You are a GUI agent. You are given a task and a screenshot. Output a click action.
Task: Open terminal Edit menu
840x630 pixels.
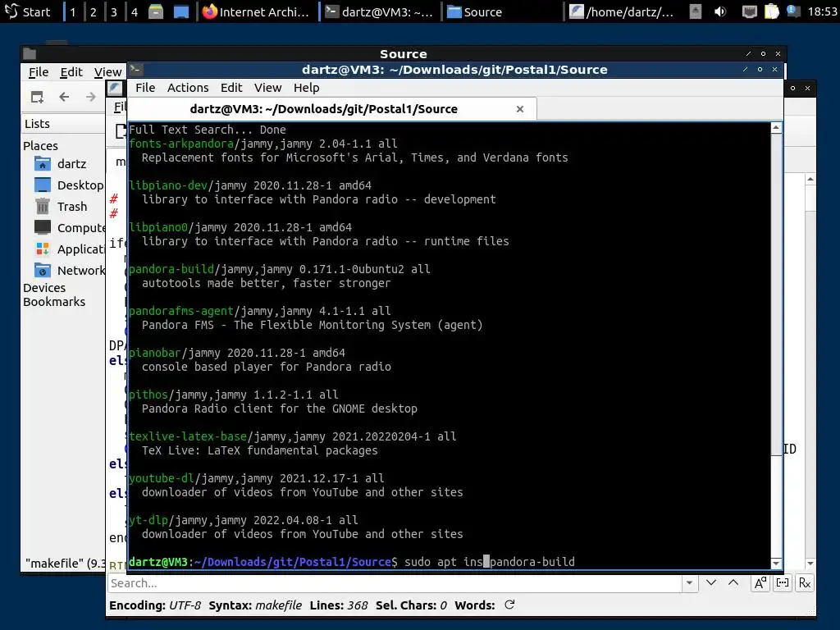[x=231, y=87]
